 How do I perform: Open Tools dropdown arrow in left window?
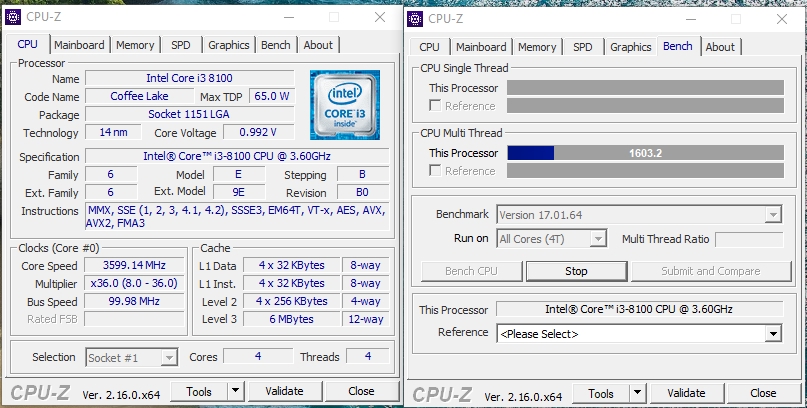pyautogui.click(x=235, y=392)
